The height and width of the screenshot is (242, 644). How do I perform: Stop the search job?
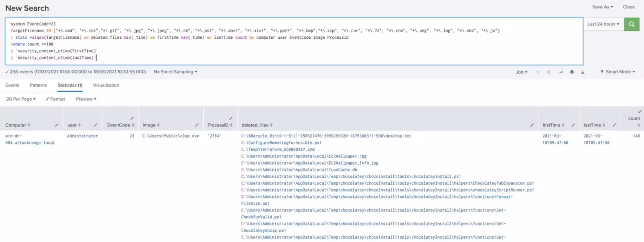[x=548, y=72]
